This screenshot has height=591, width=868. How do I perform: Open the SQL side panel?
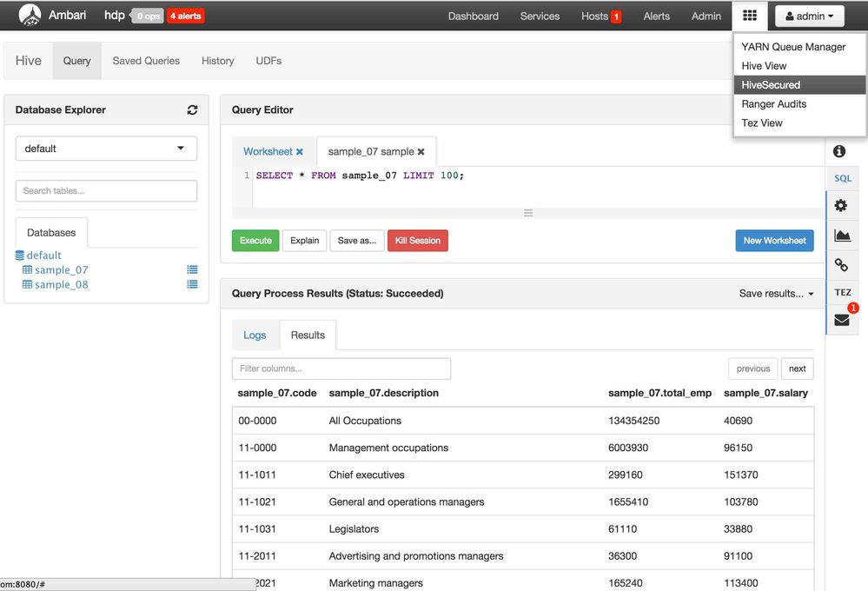click(843, 178)
